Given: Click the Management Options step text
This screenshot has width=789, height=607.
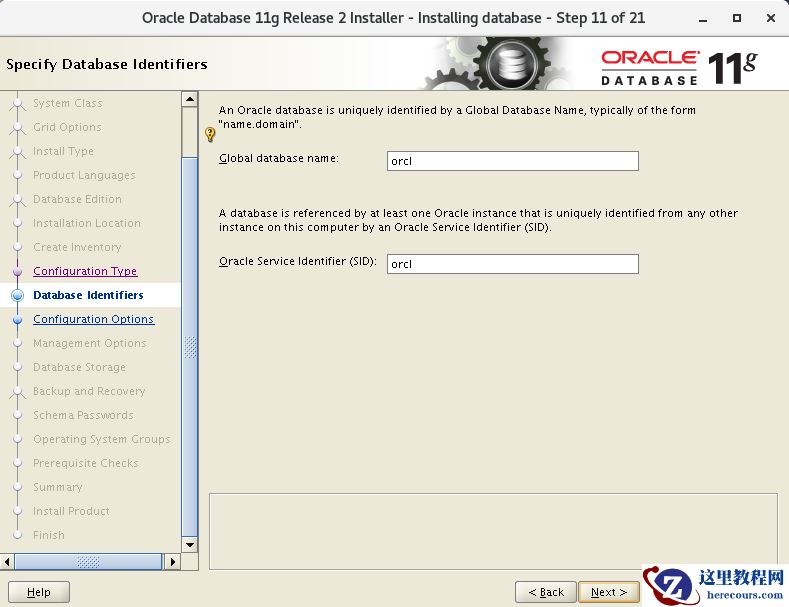Looking at the screenshot, I should click(x=90, y=343).
